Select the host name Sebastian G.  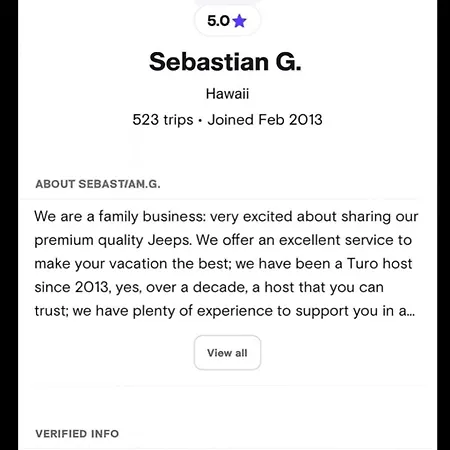[225, 62]
